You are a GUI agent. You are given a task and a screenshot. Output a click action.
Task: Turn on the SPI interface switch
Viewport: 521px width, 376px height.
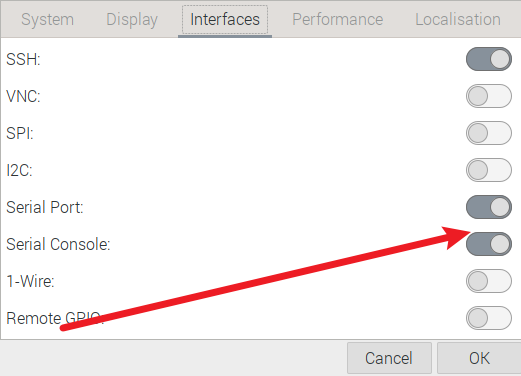click(489, 133)
